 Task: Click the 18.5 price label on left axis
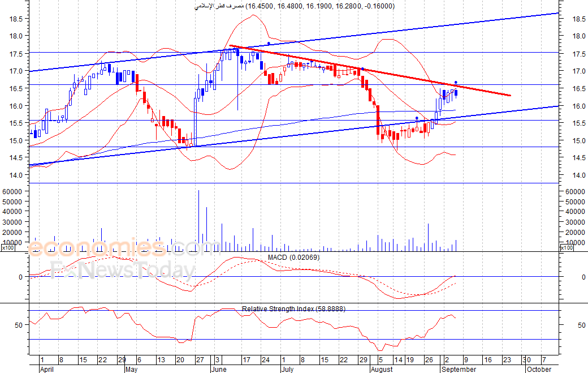16,19
